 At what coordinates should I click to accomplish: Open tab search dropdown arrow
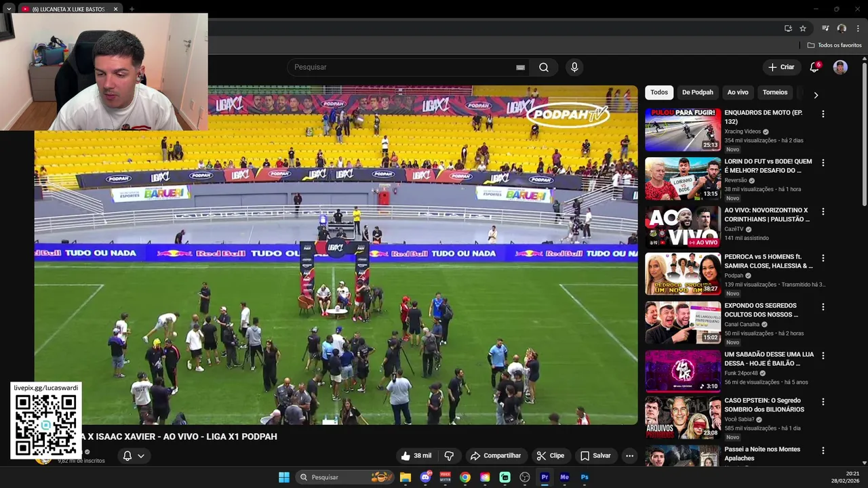[8, 9]
